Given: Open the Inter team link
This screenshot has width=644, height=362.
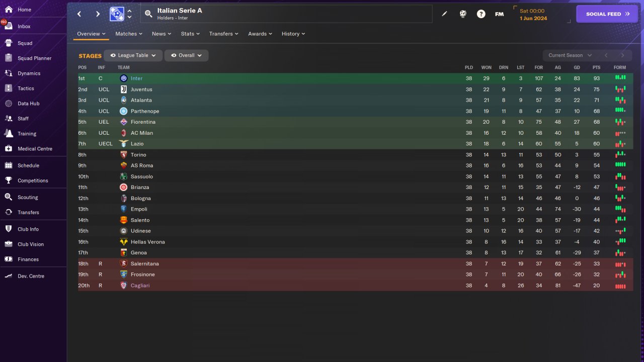Looking at the screenshot, I should 136,78.
